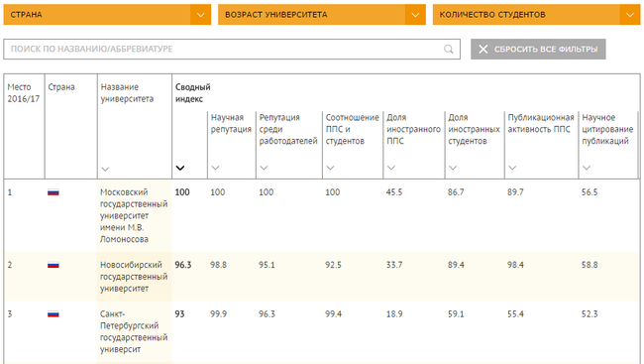Viewport: 644px width, 364px height.
Task: Select value 45.5 in Moscow row
Action: coord(394,192)
